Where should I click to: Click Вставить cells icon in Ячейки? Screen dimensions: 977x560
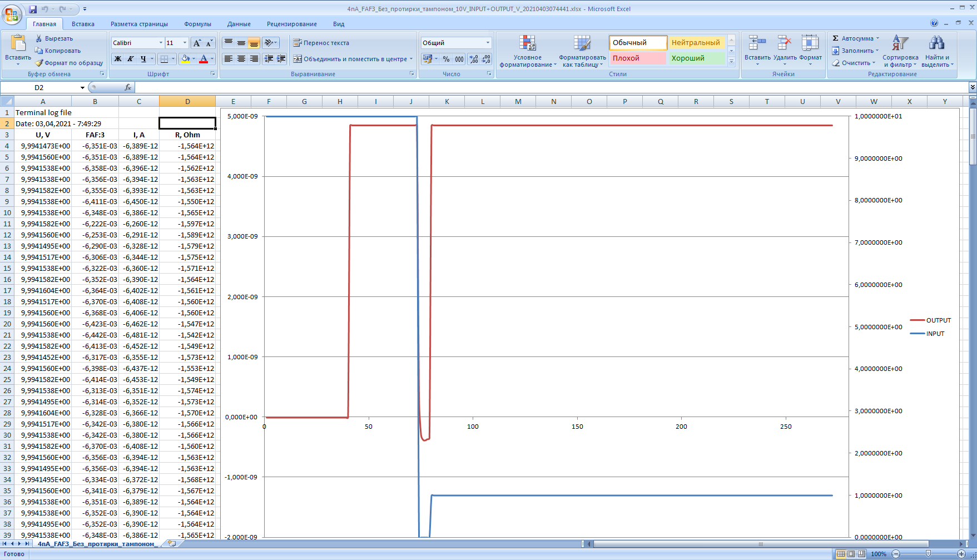pos(757,43)
